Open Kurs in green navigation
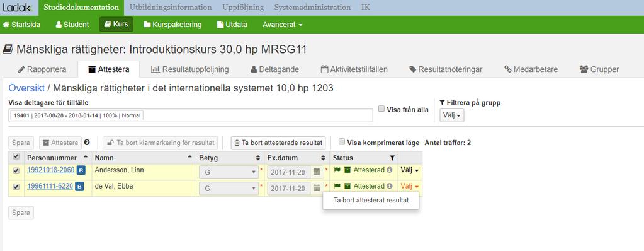This screenshot has width=644, height=251. (116, 24)
